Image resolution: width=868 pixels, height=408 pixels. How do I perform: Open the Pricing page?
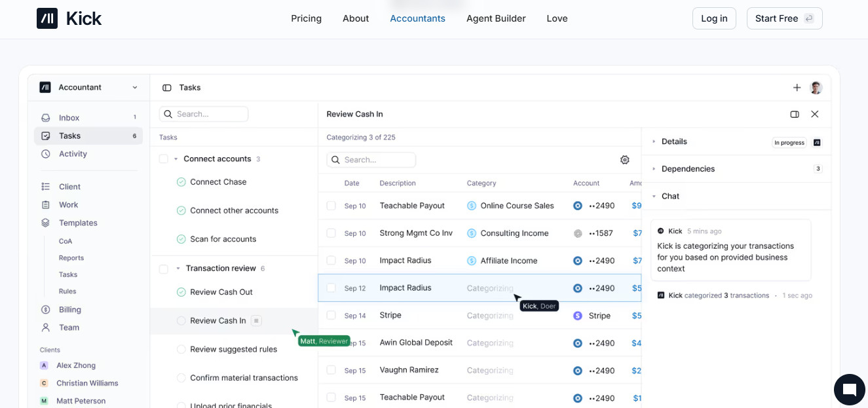[x=307, y=18]
